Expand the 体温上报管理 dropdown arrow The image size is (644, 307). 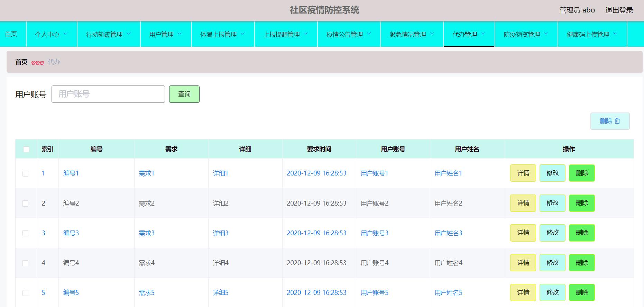point(242,34)
